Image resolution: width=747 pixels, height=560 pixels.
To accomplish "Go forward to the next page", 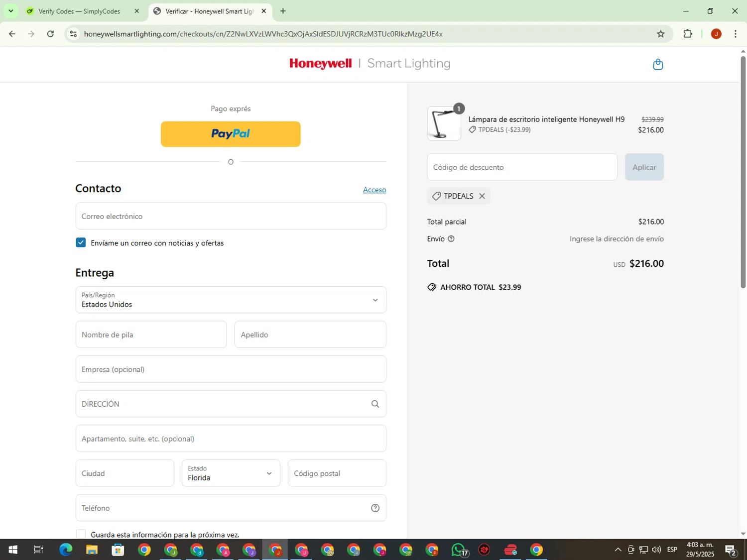I will click(31, 34).
